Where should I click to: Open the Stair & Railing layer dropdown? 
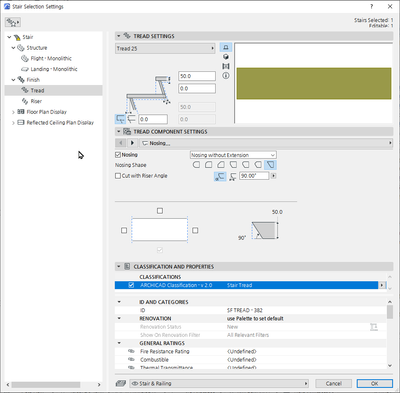pos(219,383)
